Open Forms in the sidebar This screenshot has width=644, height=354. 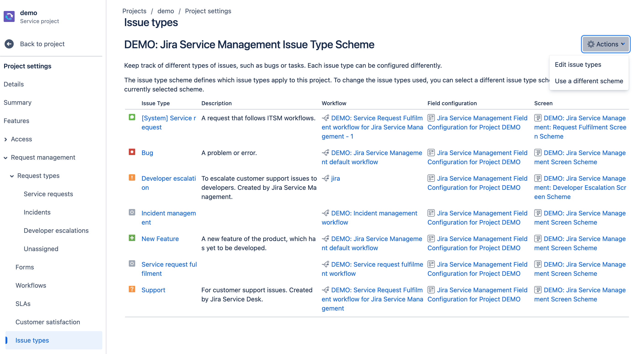click(x=24, y=267)
